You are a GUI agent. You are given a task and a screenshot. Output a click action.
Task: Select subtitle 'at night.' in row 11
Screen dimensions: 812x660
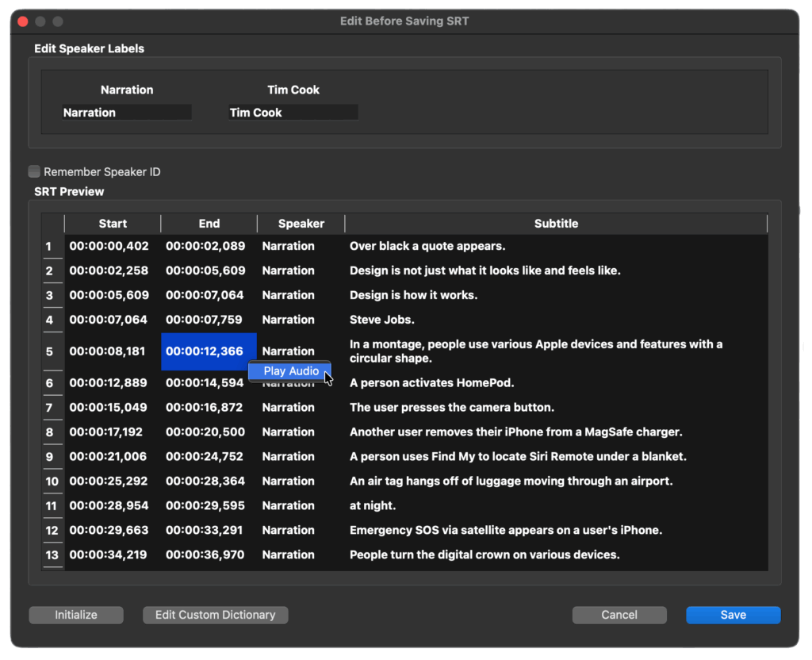(373, 505)
